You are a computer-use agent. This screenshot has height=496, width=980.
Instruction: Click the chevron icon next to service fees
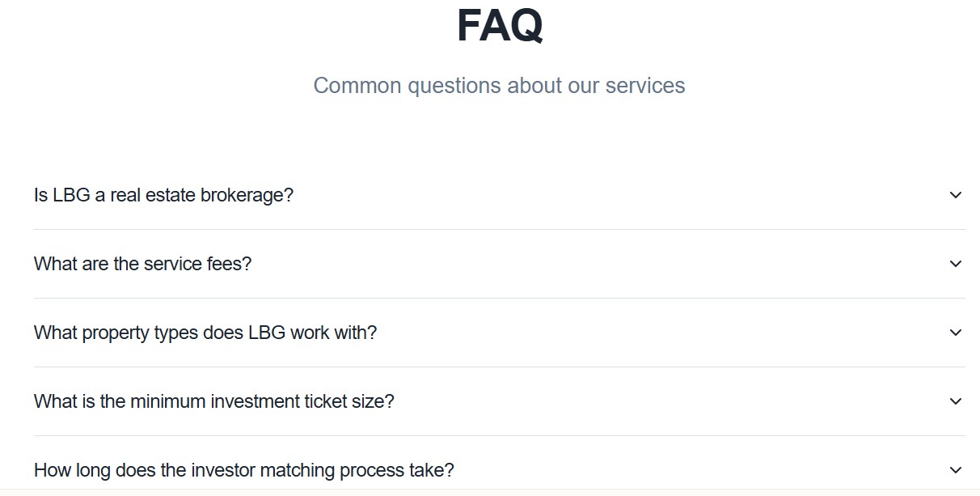pos(956,264)
